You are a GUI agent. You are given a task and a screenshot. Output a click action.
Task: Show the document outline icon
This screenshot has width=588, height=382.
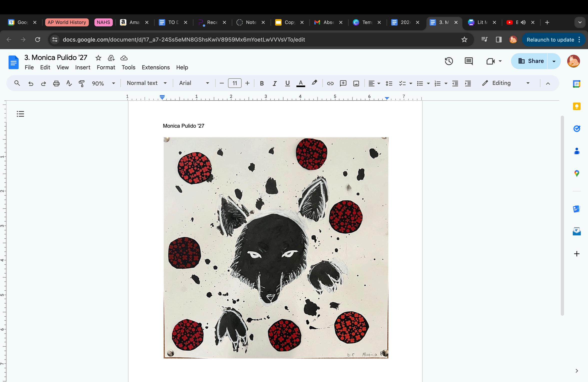pos(20,114)
